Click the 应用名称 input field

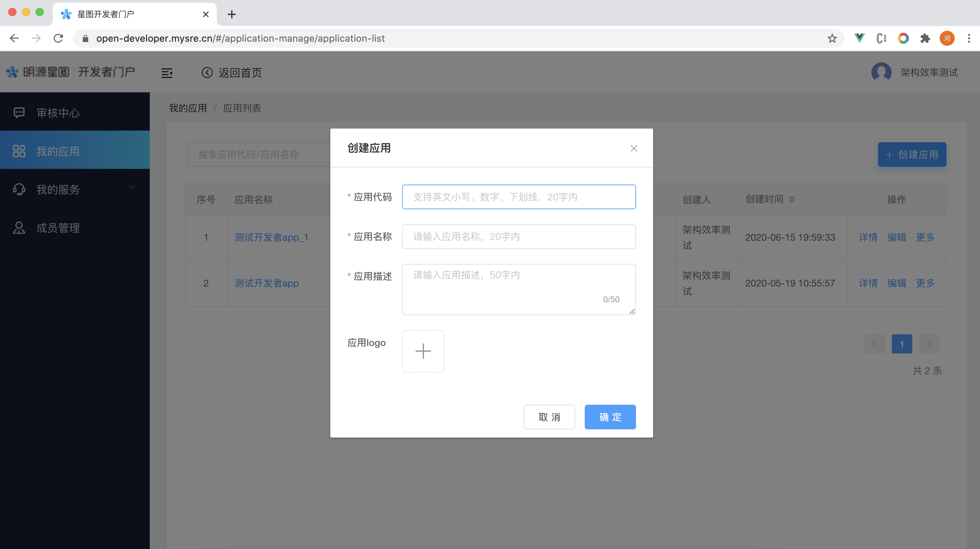point(518,237)
